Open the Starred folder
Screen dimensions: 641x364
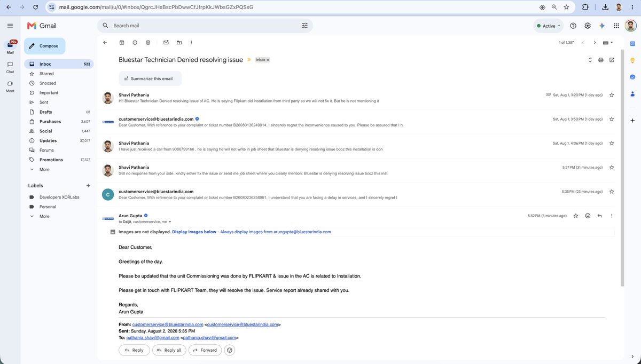click(46, 74)
